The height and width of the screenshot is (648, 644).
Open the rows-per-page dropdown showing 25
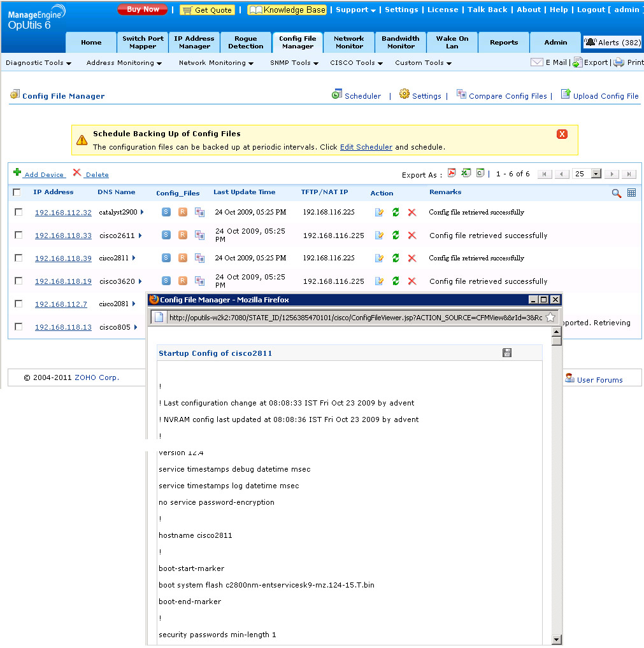click(596, 174)
